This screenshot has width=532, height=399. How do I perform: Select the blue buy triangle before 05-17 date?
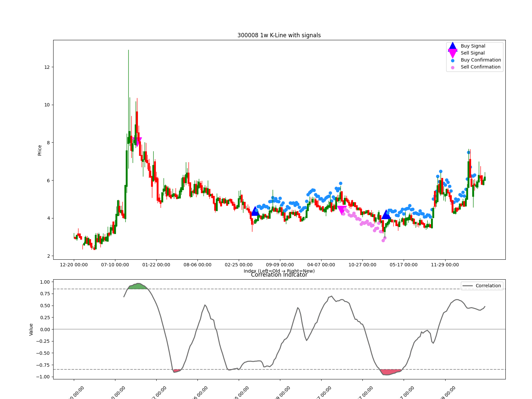(x=386, y=214)
